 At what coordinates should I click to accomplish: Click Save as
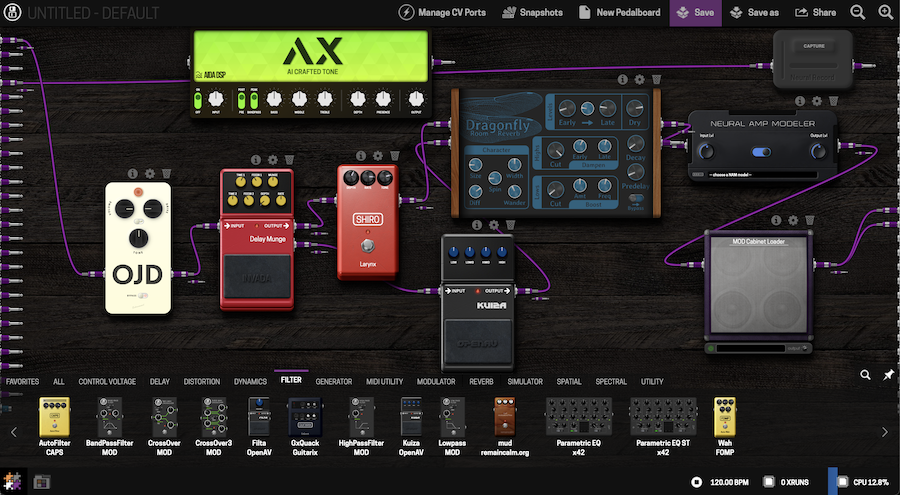pos(754,12)
